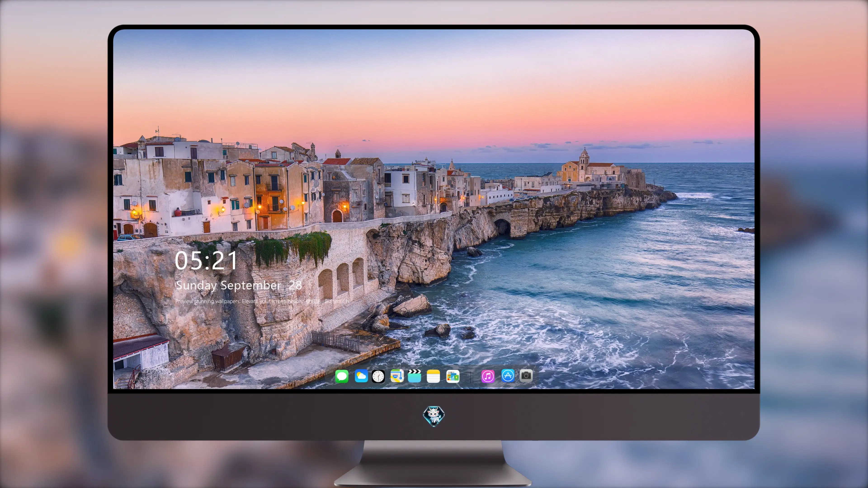The width and height of the screenshot is (868, 488).
Task: Launch the Camera app from the dock
Action: click(526, 376)
